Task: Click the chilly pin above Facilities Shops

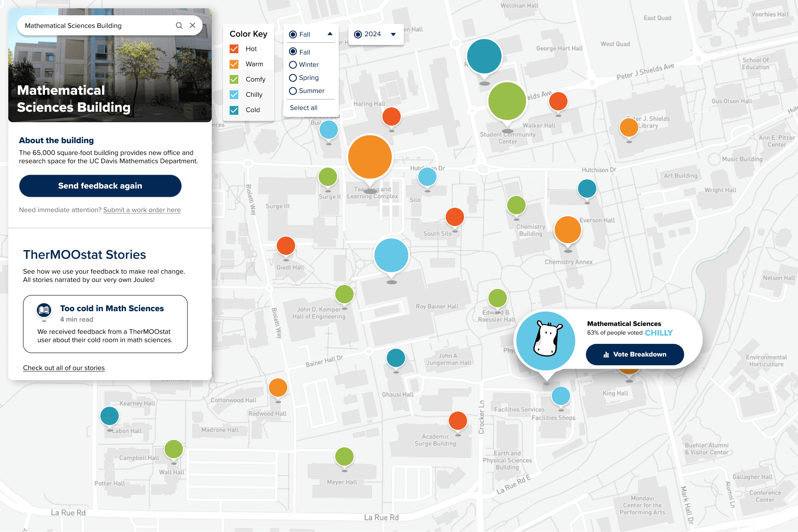Action: pos(561,396)
